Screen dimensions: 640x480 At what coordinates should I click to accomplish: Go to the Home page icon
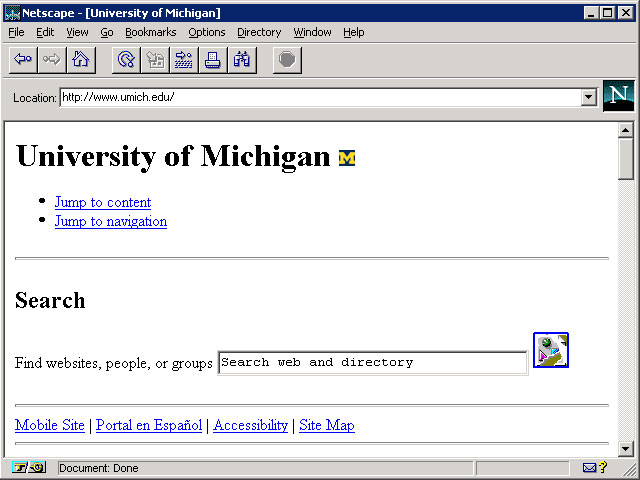point(81,60)
